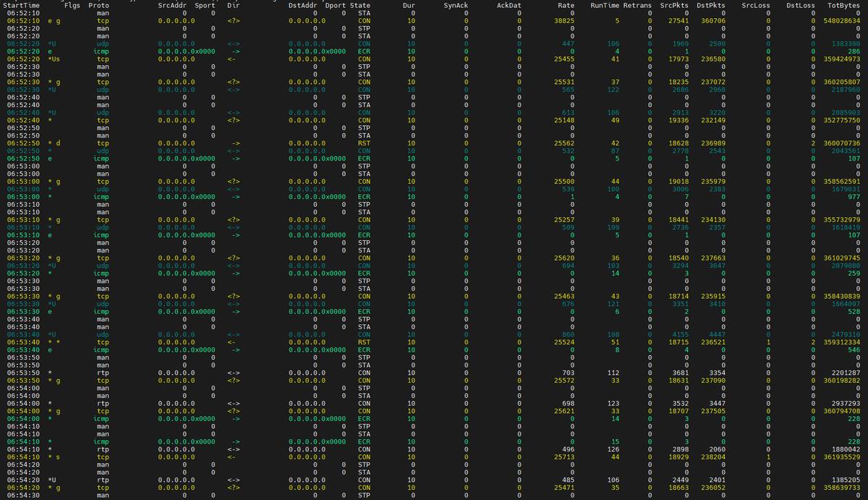Select the DstPkts value 237072
The image size is (868, 500).
[713, 82]
